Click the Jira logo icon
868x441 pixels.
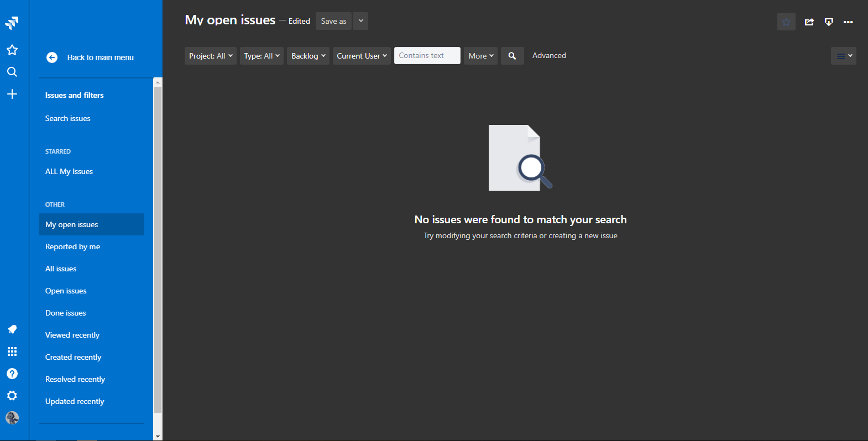[x=12, y=23]
